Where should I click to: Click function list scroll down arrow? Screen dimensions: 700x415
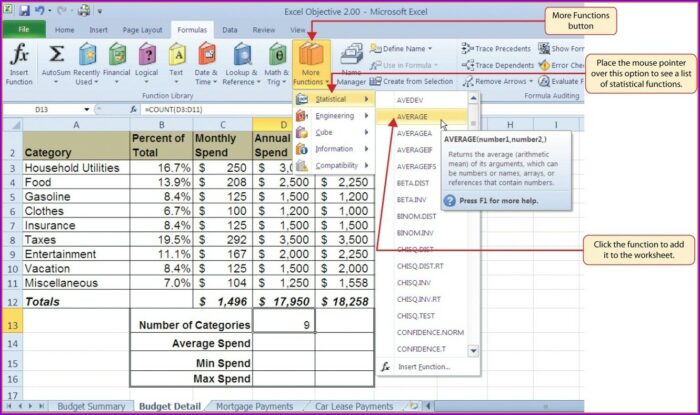473,351
